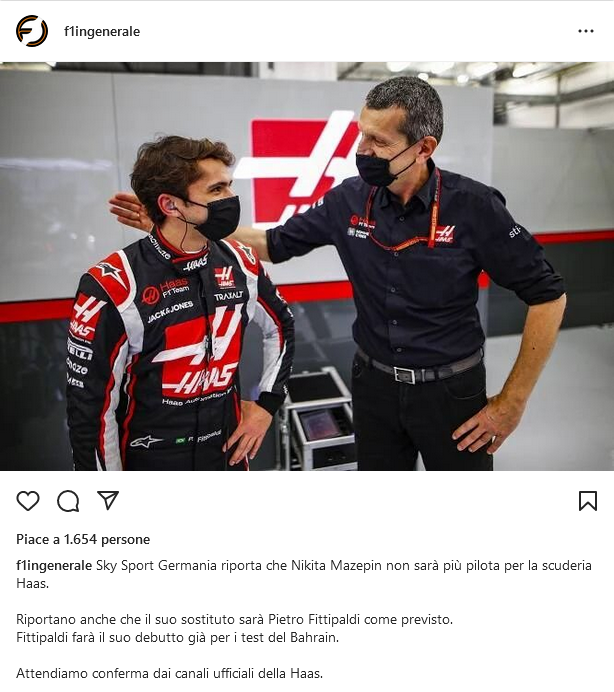Viewport: 614px width, 692px height.
Task: Share post using paper plane icon
Action: [108, 500]
